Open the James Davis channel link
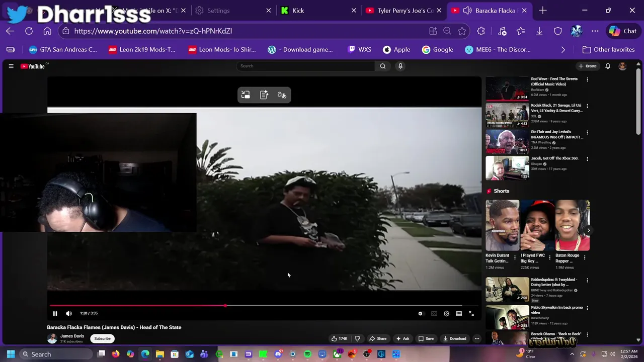The height and width of the screenshot is (362, 644). coord(72,336)
